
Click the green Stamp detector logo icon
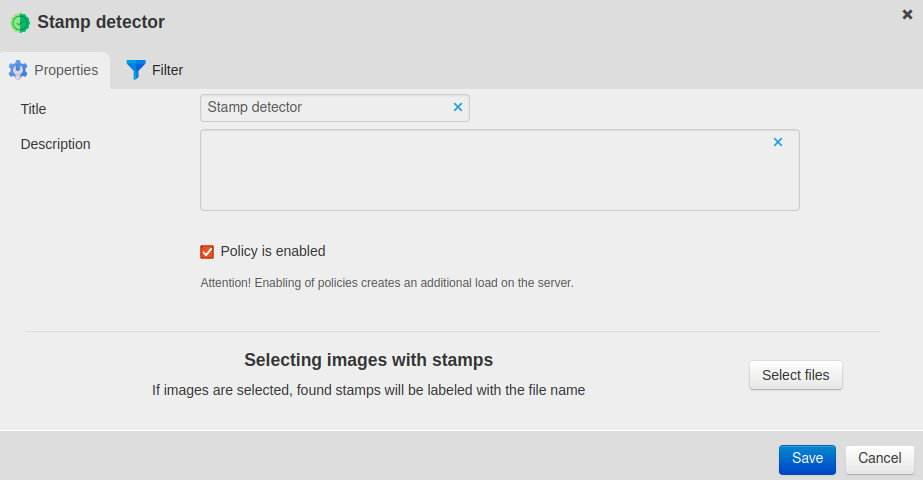[20, 22]
